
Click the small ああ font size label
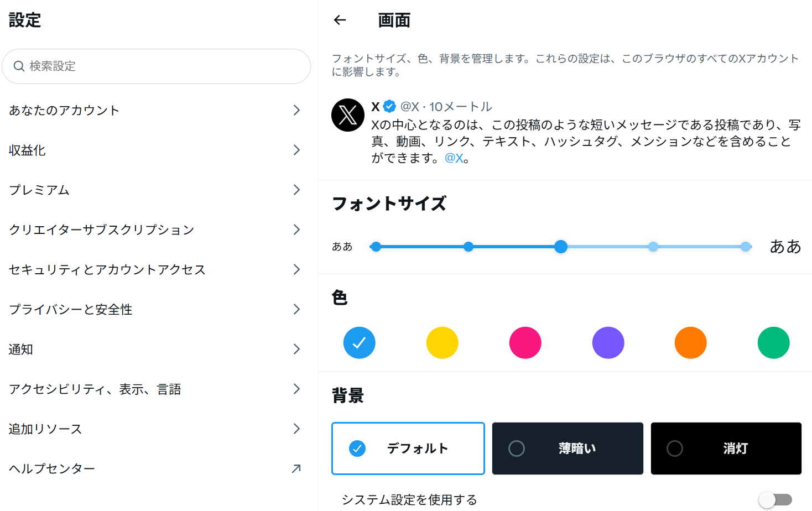click(342, 247)
